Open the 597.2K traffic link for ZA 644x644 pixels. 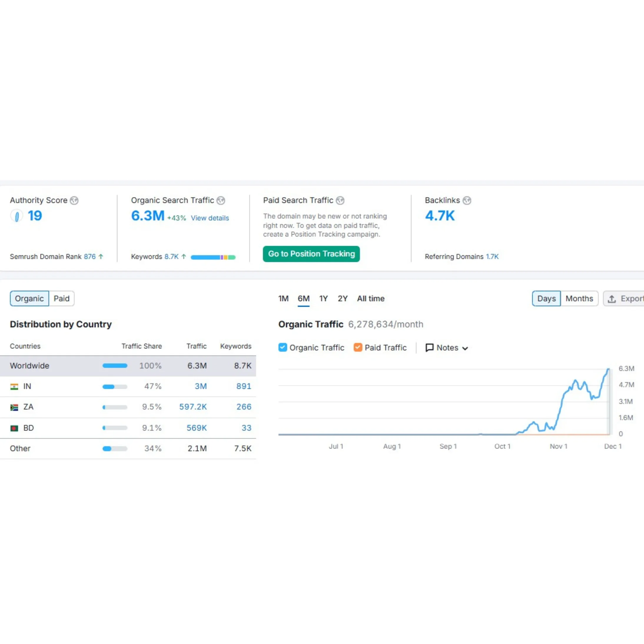(x=193, y=407)
